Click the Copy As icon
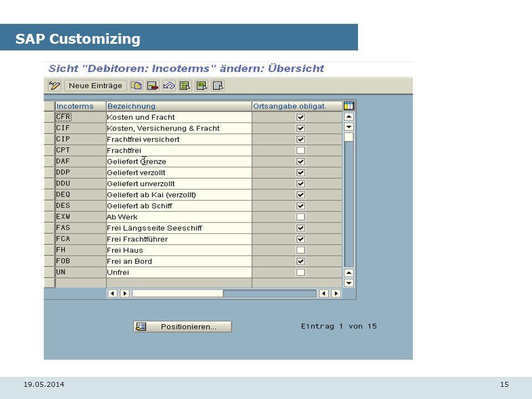 click(136, 85)
